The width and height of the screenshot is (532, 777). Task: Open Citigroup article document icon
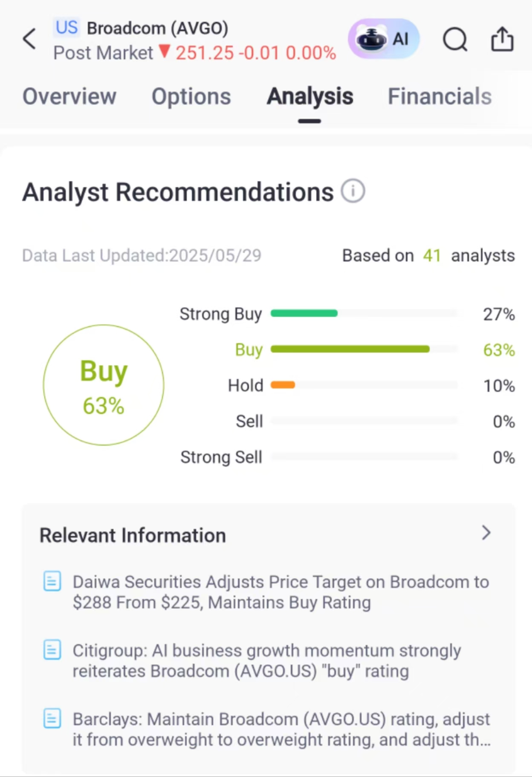coord(52,650)
